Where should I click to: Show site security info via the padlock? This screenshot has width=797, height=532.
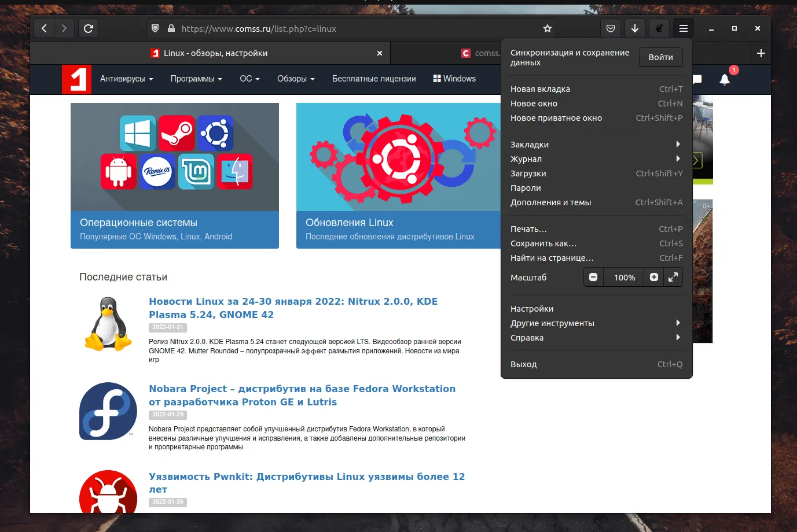tap(171, 28)
